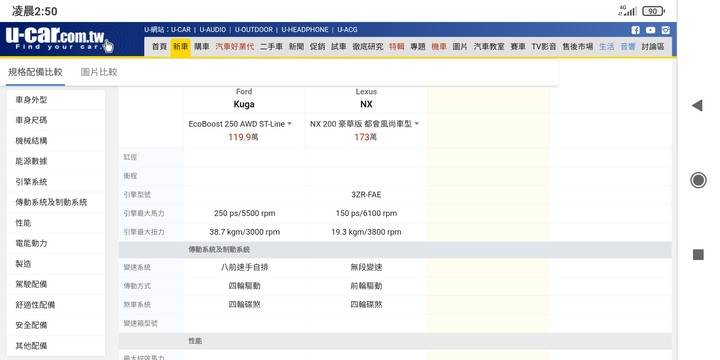
Task: Open 促銷 in the navigation bar
Action: click(317, 47)
